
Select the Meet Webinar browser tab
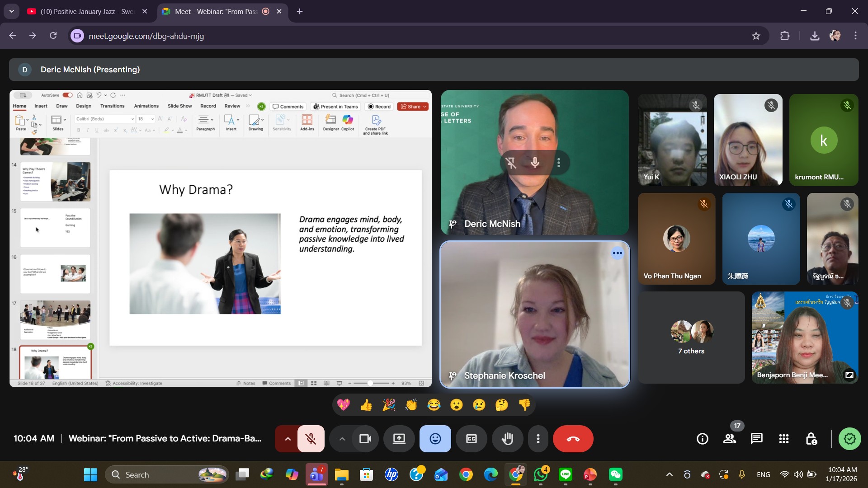coord(216,11)
